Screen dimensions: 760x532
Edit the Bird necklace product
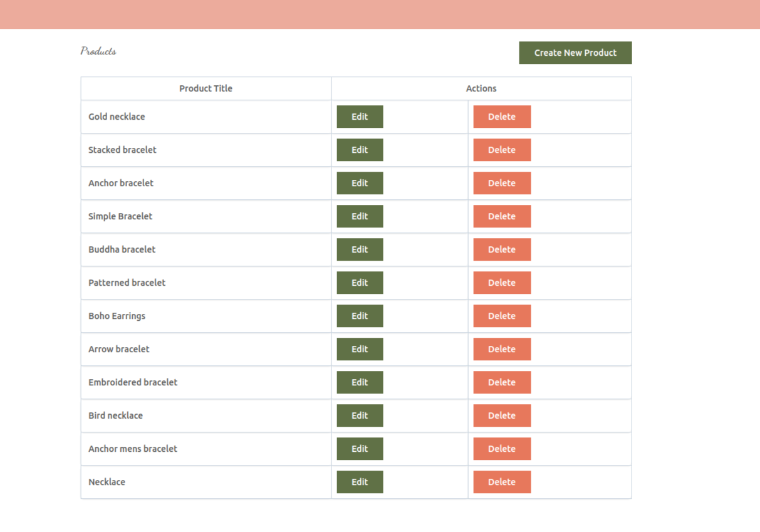point(360,415)
